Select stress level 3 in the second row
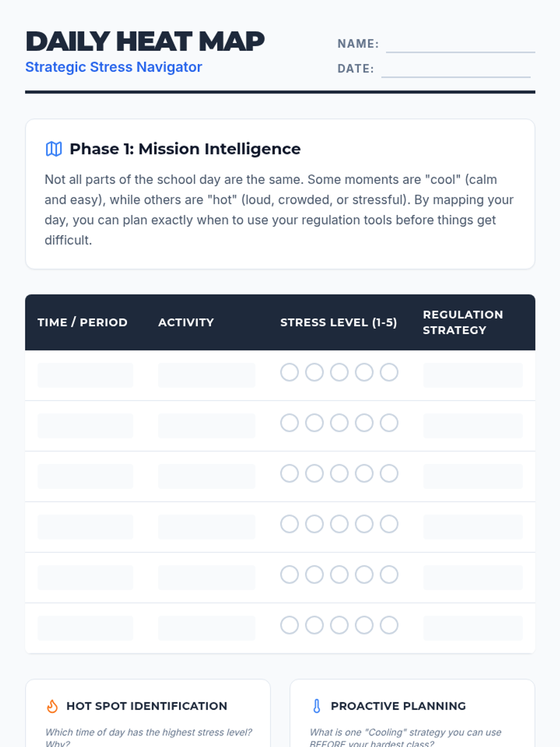This screenshot has height=747, width=560. point(339,423)
